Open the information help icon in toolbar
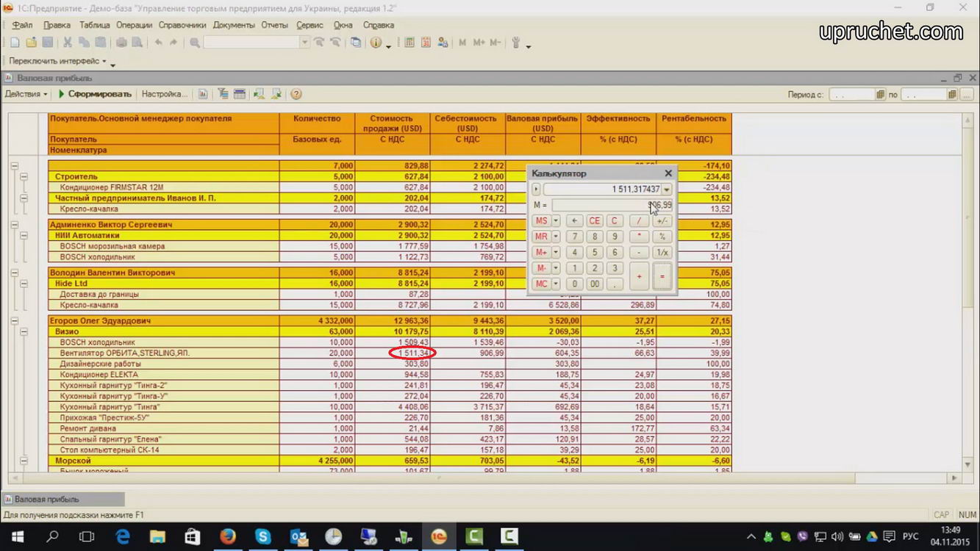 click(376, 43)
